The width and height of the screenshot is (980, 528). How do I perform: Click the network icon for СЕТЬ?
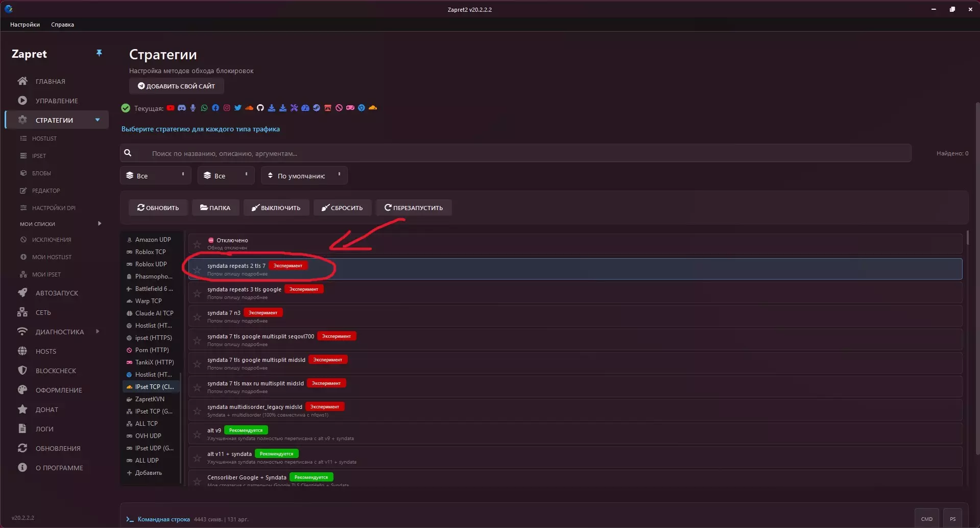[x=22, y=312]
